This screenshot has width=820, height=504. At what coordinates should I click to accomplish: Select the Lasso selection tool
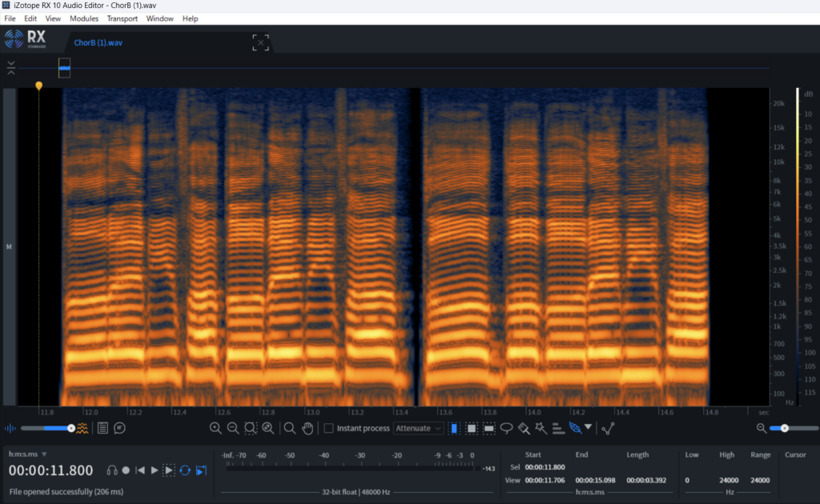point(506,428)
